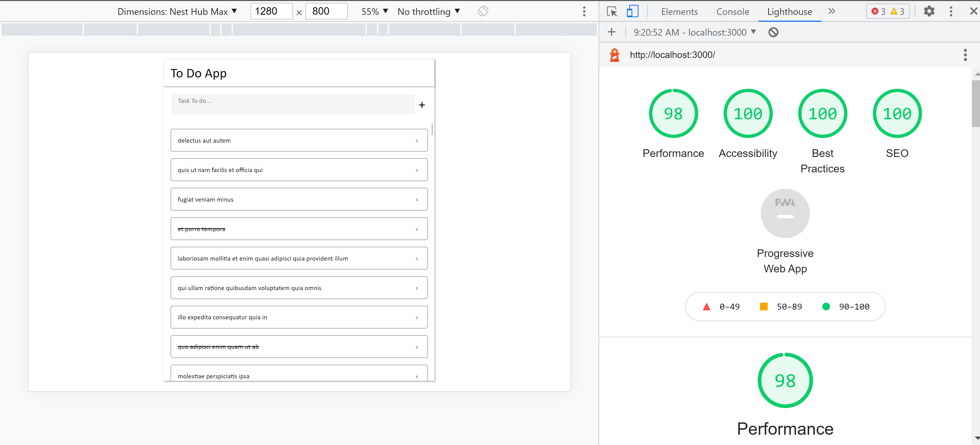This screenshot has height=445, width=980.
Task: Switch to the Elements tab
Action: (679, 12)
